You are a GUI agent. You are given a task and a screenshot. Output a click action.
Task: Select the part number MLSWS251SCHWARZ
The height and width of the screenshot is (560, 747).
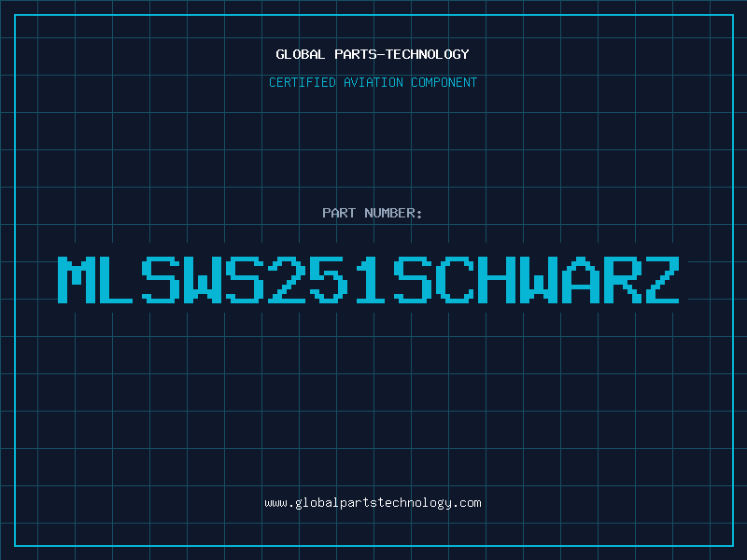pos(368,280)
